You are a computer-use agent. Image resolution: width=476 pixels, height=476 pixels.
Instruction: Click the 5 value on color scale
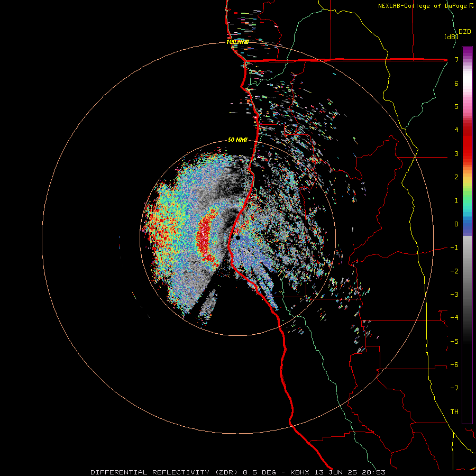(x=456, y=106)
